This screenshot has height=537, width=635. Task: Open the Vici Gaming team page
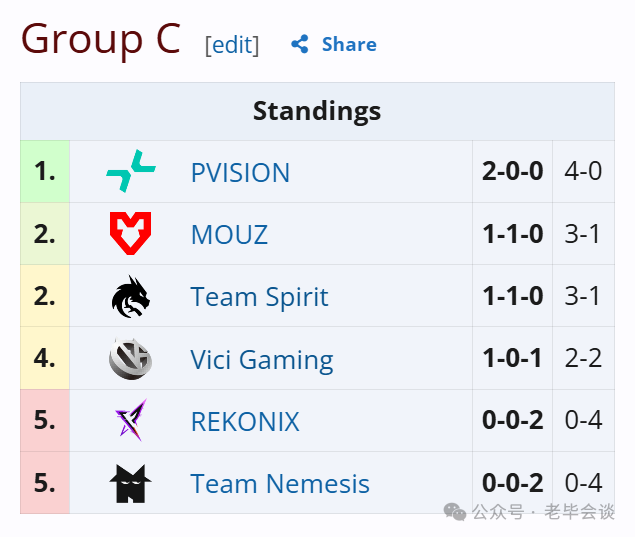(x=262, y=360)
